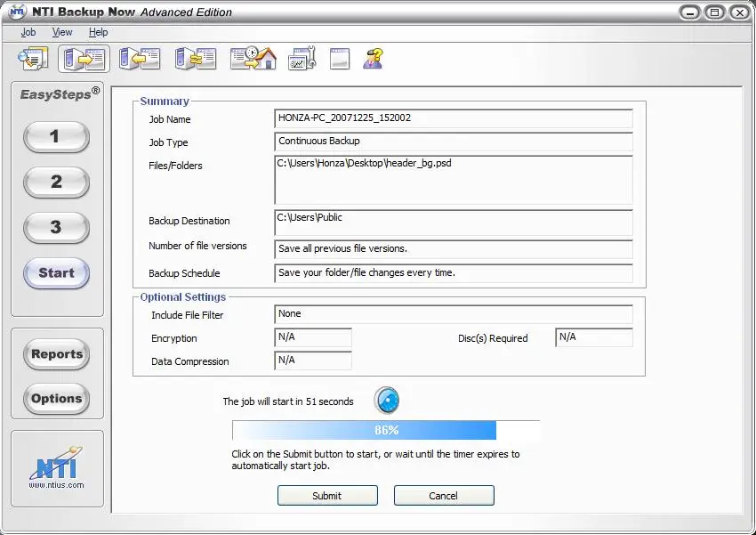This screenshot has height=535, width=756.
Task: Go to EasySteps step 1
Action: click(56, 136)
